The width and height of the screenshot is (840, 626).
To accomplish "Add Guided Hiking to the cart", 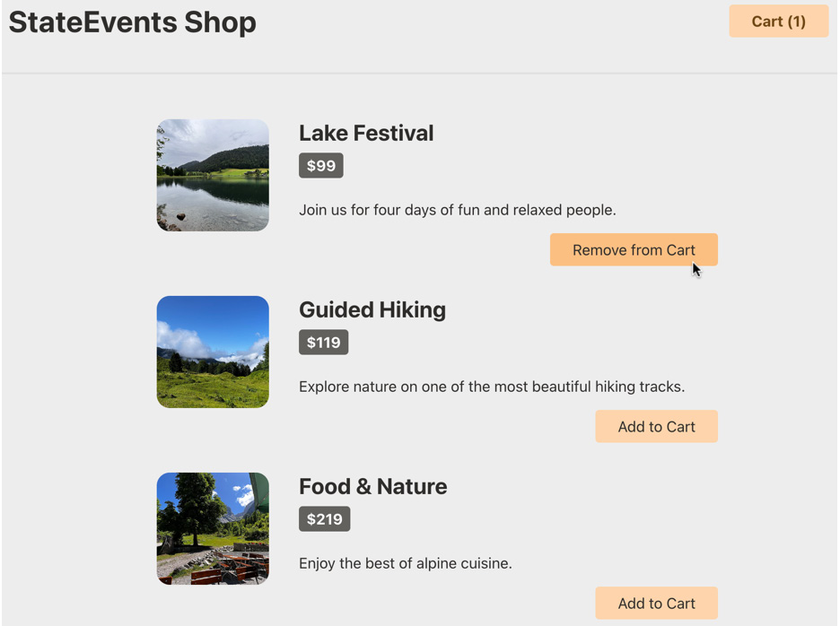I will [656, 427].
